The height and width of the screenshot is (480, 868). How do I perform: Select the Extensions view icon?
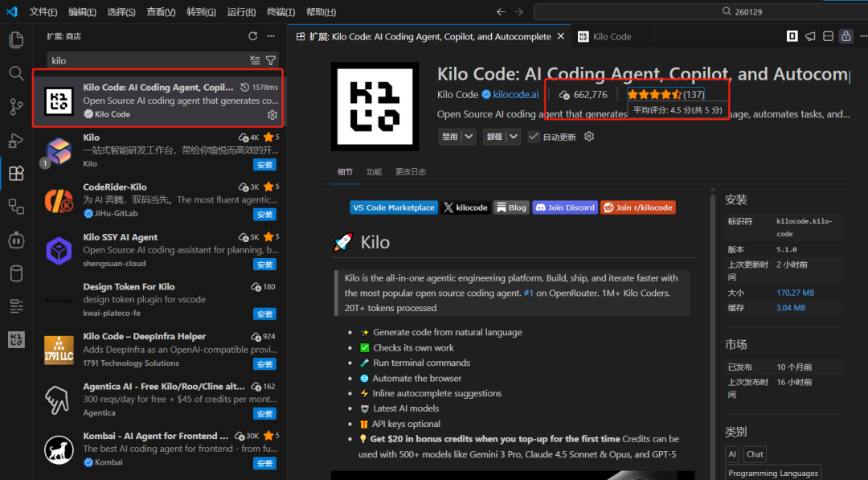pyautogui.click(x=16, y=174)
